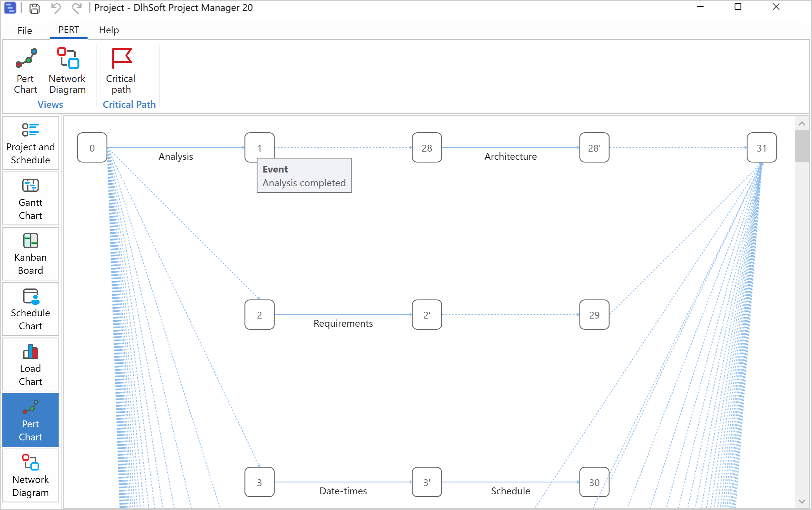
Task: Click the File menu item
Action: 24,29
